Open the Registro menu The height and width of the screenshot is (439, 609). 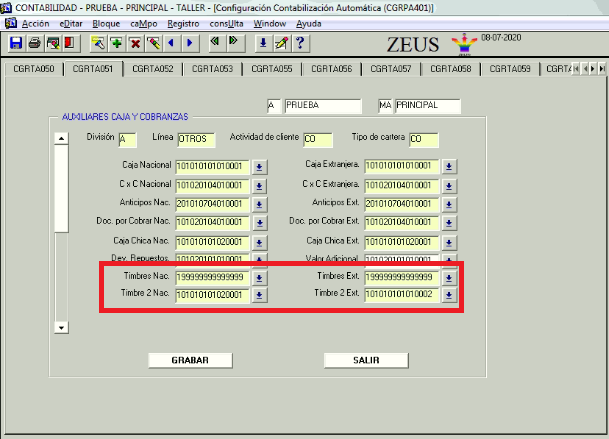coord(183,22)
